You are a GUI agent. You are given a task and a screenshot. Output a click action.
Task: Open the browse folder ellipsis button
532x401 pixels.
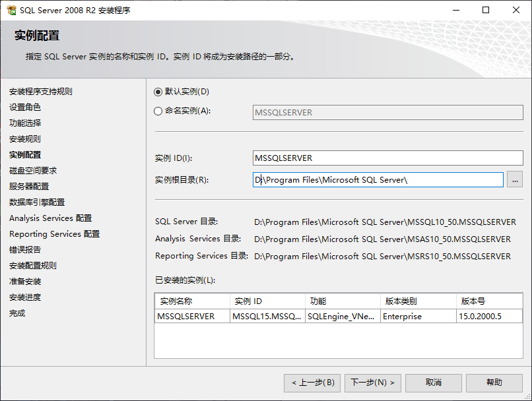pyautogui.click(x=515, y=179)
